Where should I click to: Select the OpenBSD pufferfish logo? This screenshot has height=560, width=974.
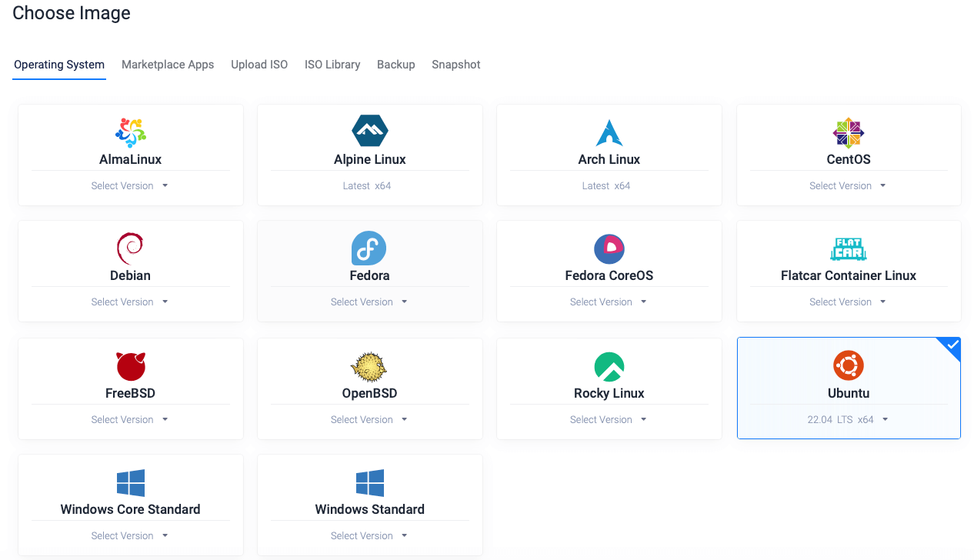pyautogui.click(x=369, y=367)
